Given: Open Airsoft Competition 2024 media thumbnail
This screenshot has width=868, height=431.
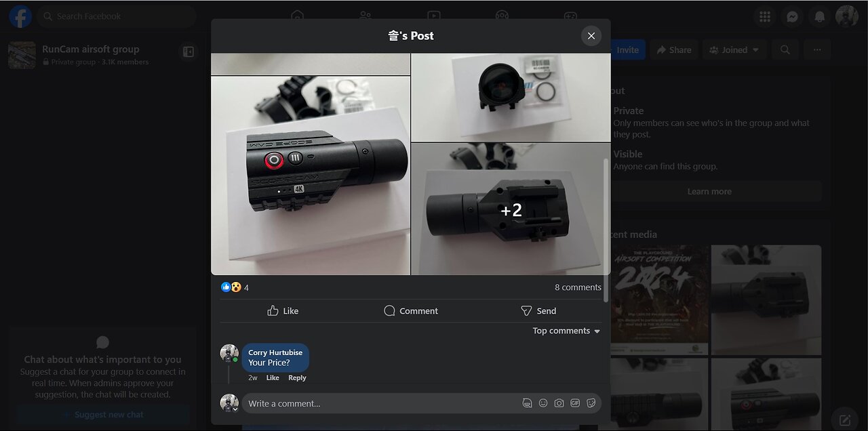Looking at the screenshot, I should [659, 300].
